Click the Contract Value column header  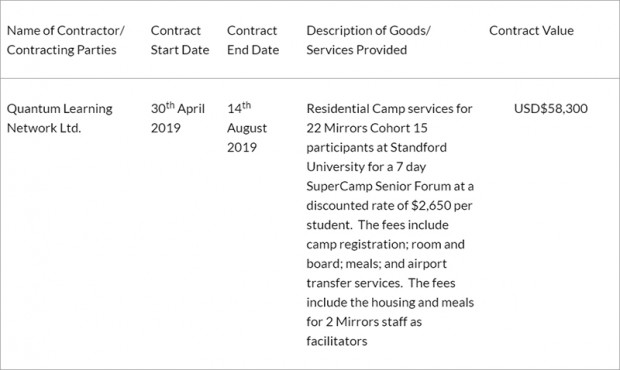[531, 30]
